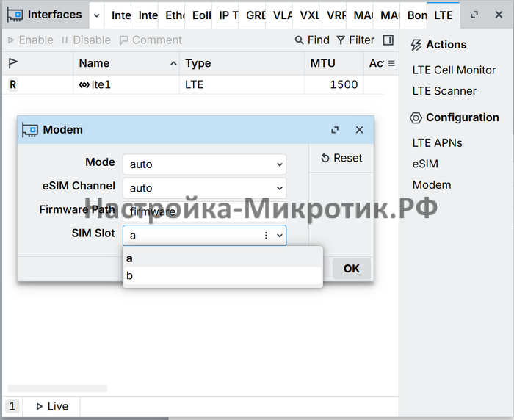Open the Filter option
This screenshot has width=514, height=420.
point(355,40)
